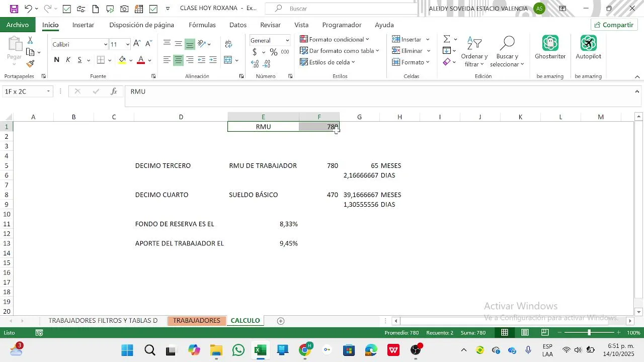This screenshot has width=644, height=362.
Task: Click the Insertar cells button
Action: coord(407,39)
